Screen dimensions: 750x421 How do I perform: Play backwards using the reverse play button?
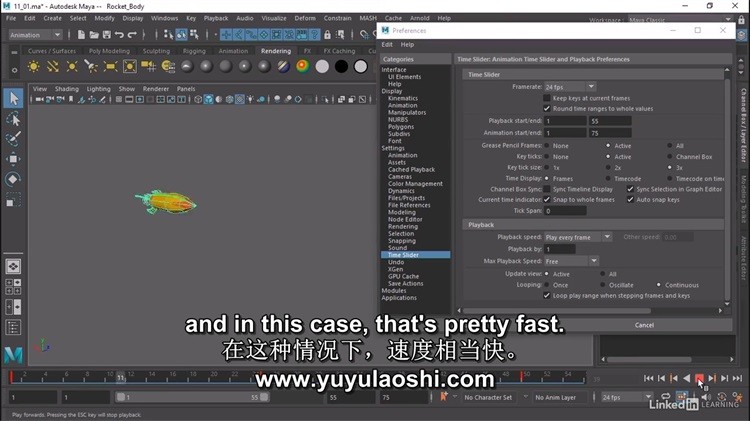pyautogui.click(x=686, y=378)
